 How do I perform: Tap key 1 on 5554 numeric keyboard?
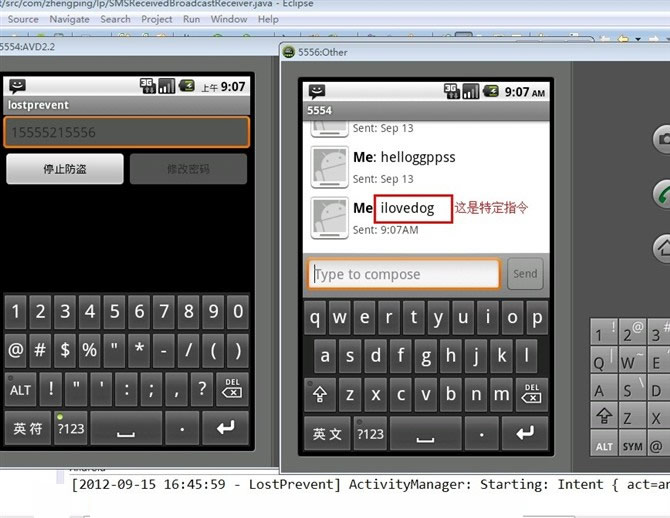[16, 312]
